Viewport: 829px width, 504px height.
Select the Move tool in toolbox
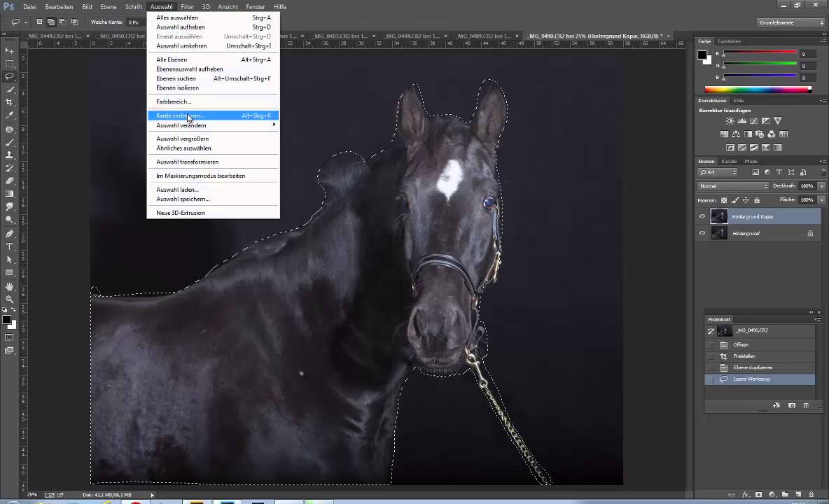[10, 50]
